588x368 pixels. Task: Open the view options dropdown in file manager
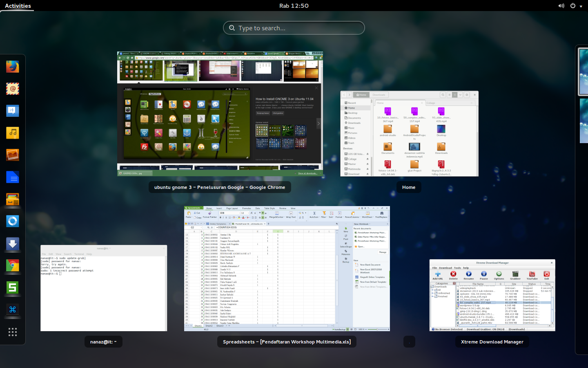[460, 95]
